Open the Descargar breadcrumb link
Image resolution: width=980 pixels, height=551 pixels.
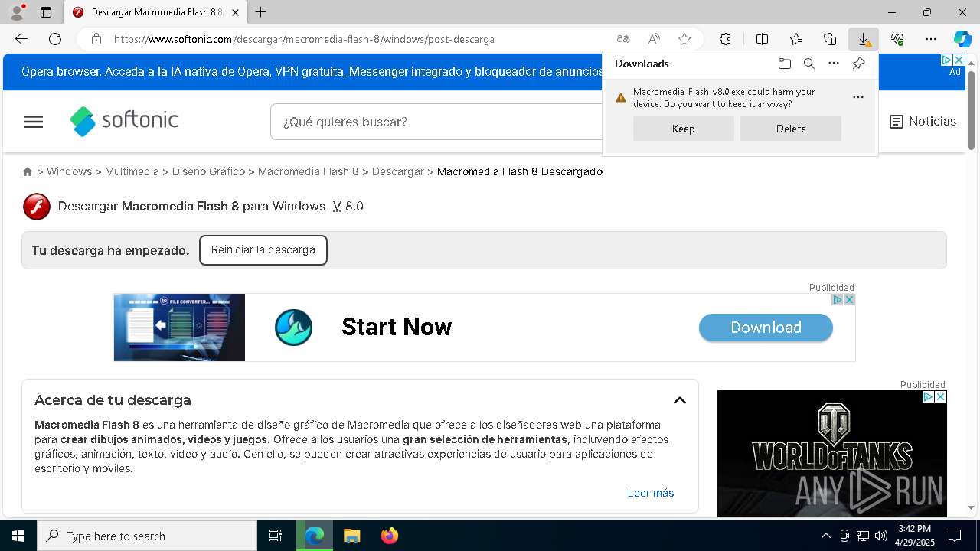(397, 171)
